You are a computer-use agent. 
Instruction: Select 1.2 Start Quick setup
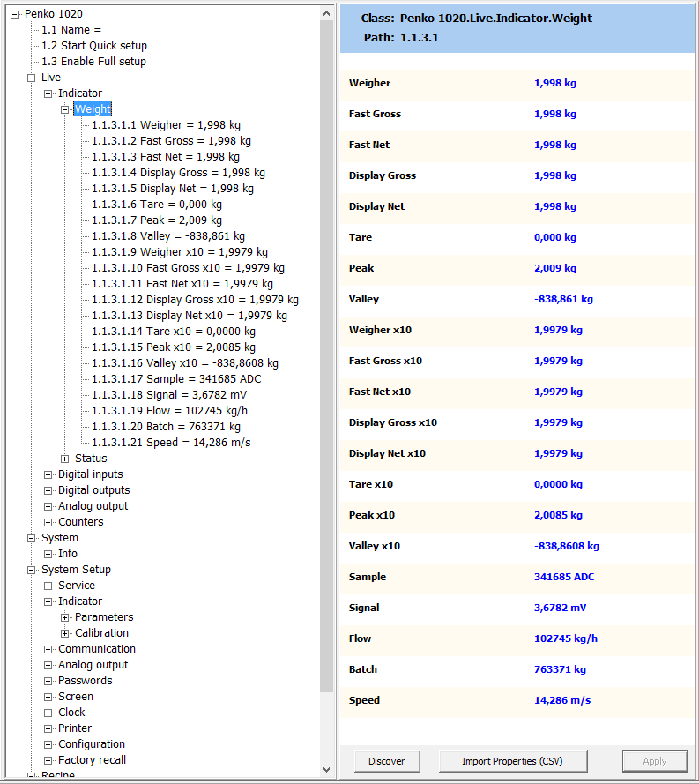[x=94, y=46]
